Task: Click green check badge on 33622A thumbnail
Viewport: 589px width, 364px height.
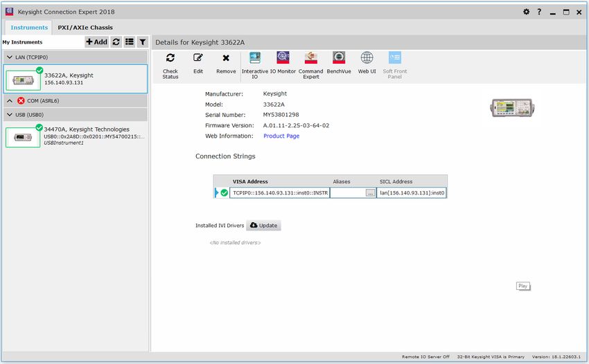Action: point(39,70)
